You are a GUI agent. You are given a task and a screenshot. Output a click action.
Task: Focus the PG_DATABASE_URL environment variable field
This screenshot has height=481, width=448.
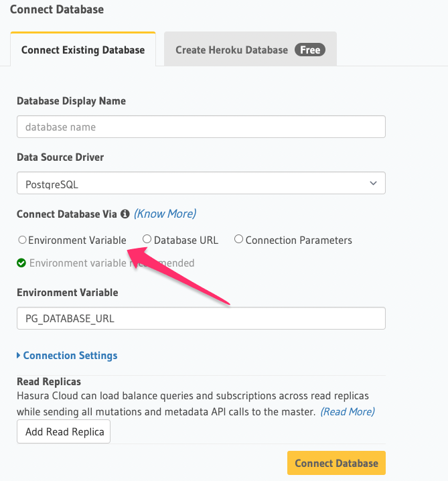[x=201, y=318]
